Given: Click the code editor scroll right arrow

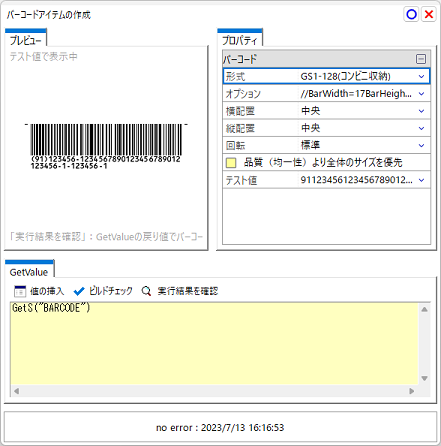Looking at the screenshot, I should click(412, 391).
